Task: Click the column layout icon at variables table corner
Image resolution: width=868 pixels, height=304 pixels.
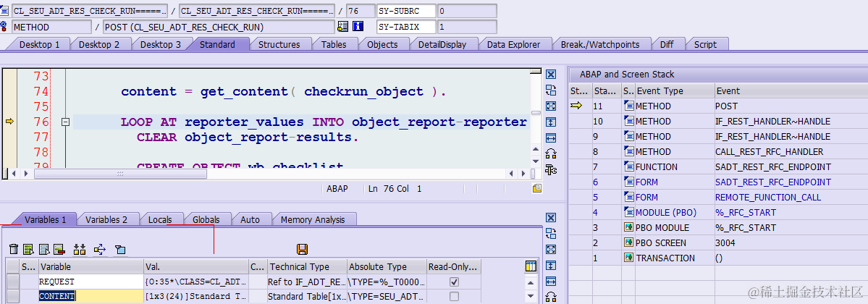Action: (531, 267)
